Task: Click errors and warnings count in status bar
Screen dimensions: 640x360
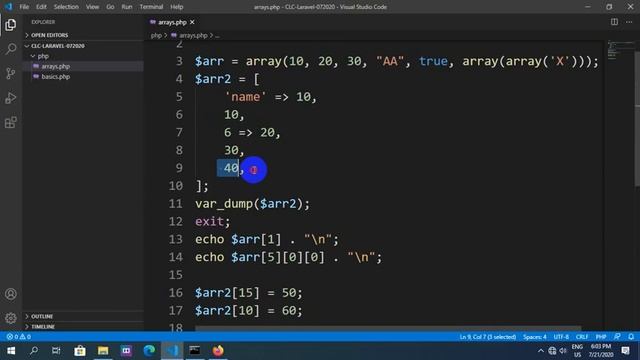Action: click(18, 337)
